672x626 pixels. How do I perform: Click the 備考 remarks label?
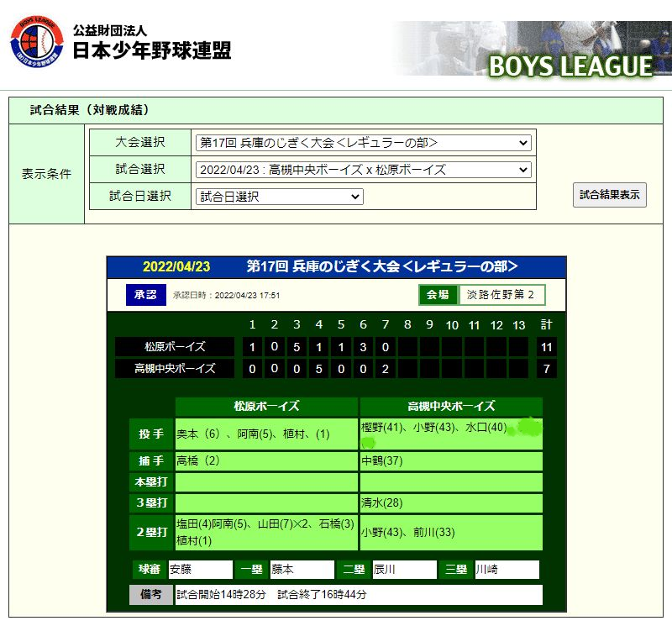pos(151,595)
